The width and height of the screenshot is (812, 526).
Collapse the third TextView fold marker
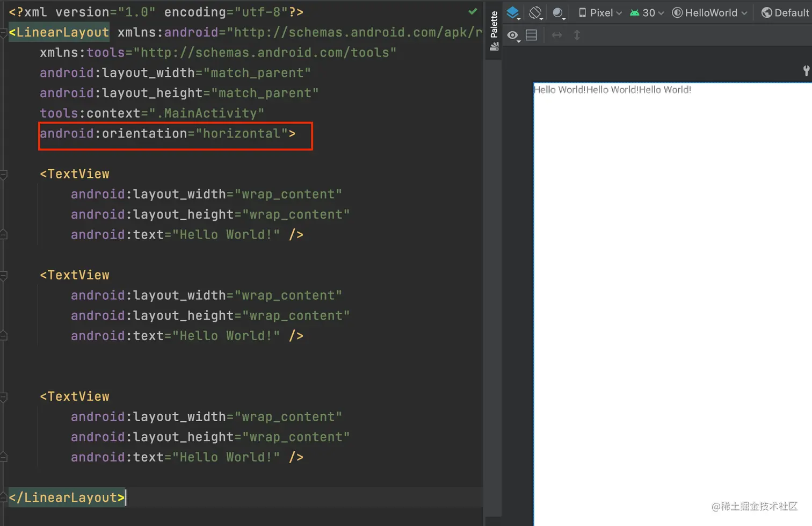click(x=3, y=397)
